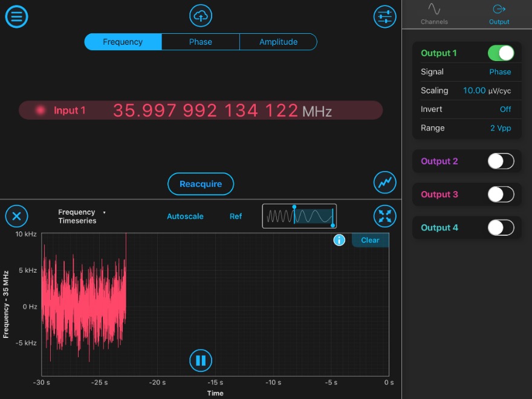Screen dimensions: 532x399
Task: Select the Frequency tab
Action: (123, 42)
